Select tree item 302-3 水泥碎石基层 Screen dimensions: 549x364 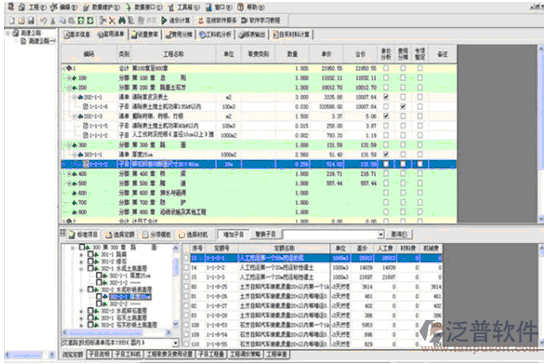(124, 311)
